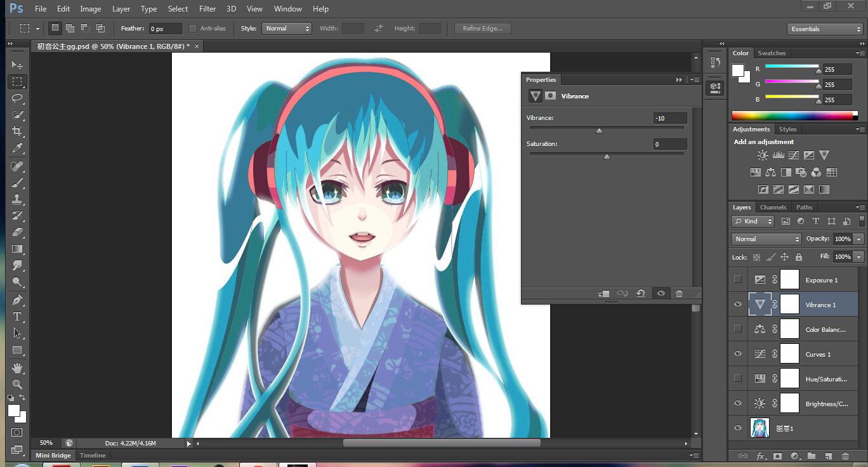
Task: Select the Horizontal Type tool
Action: 17,317
